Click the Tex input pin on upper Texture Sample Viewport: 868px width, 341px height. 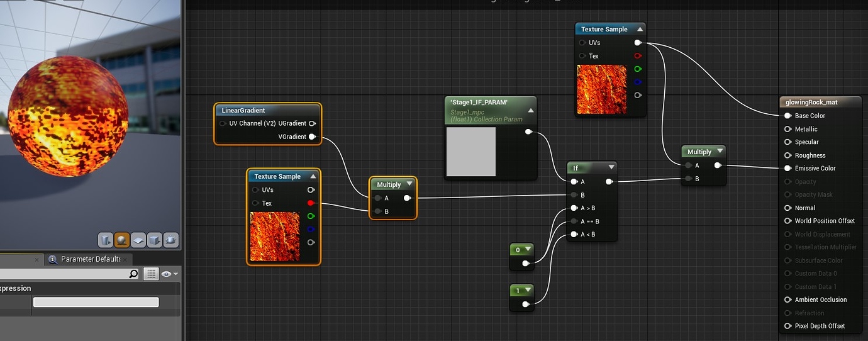582,56
